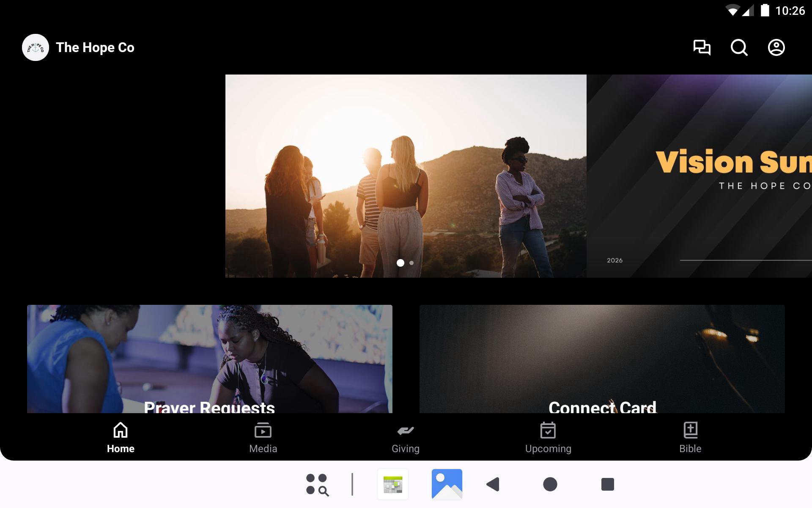The width and height of the screenshot is (812, 508).
Task: Switch to the Media tab
Action: [263, 438]
